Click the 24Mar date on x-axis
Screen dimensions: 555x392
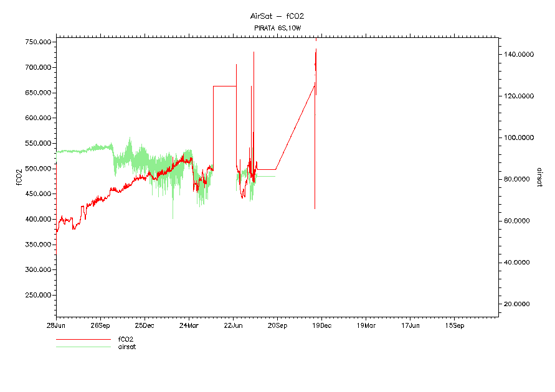pyautogui.click(x=189, y=325)
